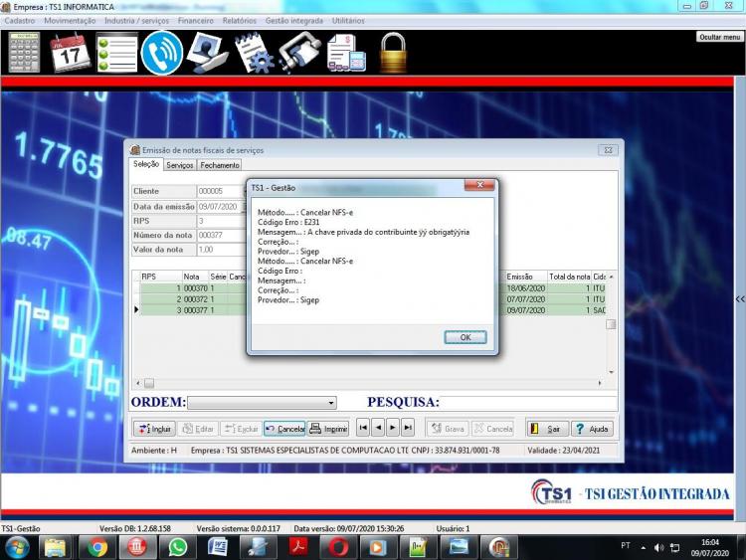This screenshot has height=560, width=746.
Task: Go to previous record navigation button
Action: pos(378,428)
